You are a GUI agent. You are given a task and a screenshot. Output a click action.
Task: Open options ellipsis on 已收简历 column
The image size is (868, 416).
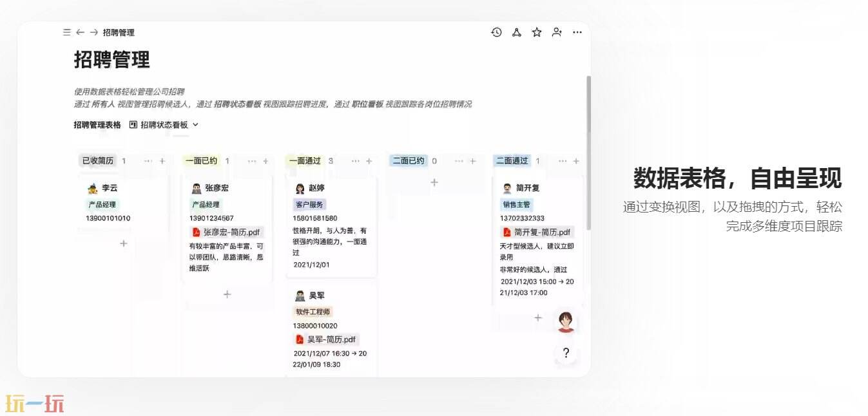click(147, 161)
